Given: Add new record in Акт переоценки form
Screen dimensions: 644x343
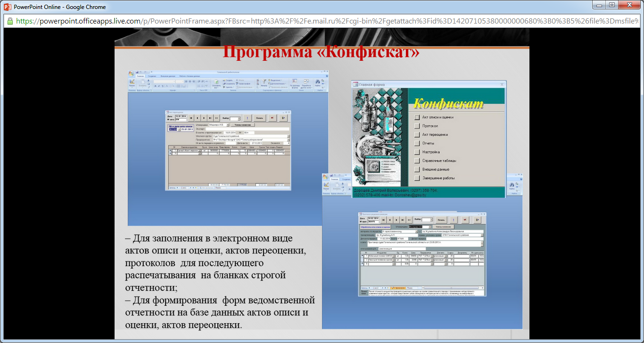Looking at the screenshot, I should click(x=216, y=118).
